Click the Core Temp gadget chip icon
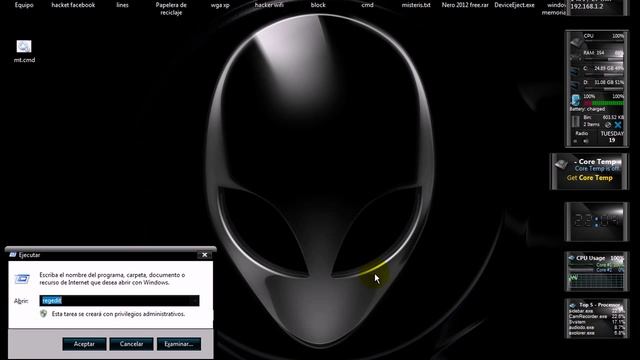This screenshot has width=640, height=360. pos(561,164)
